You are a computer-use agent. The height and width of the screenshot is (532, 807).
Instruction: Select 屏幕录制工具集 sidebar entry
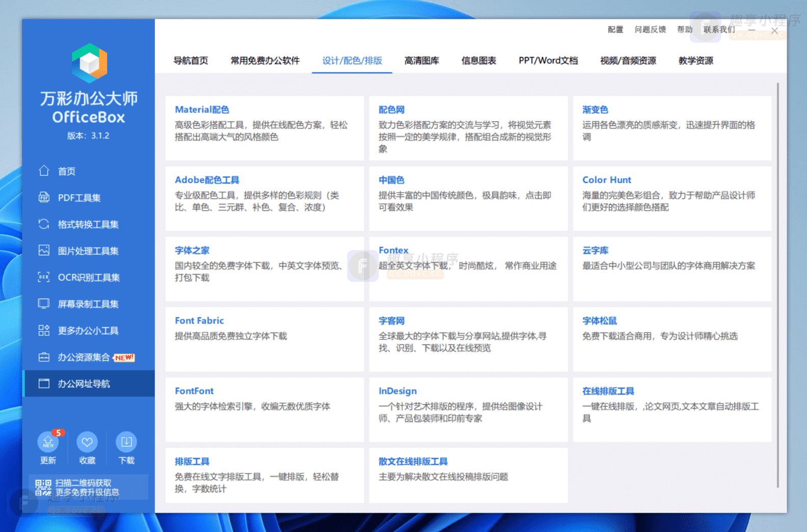(x=89, y=304)
